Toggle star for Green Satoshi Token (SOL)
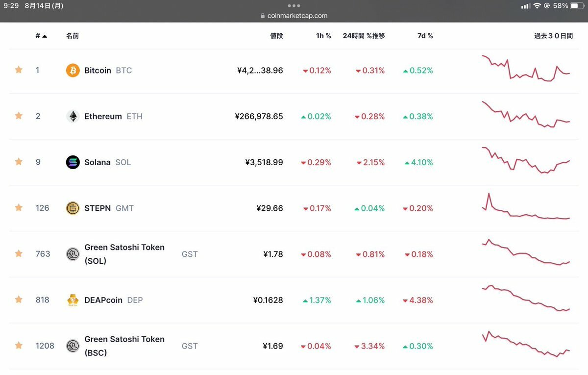Screen dimensions: 588x375 click(19, 253)
